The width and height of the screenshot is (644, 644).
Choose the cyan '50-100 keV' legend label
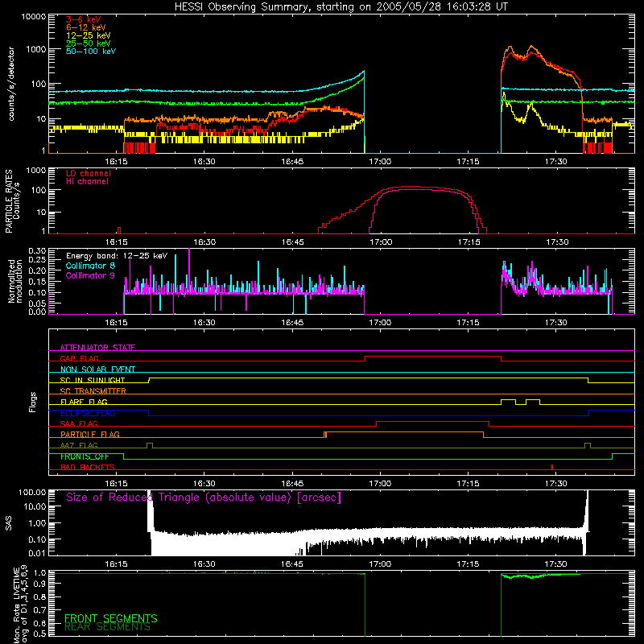pyautogui.click(x=91, y=52)
